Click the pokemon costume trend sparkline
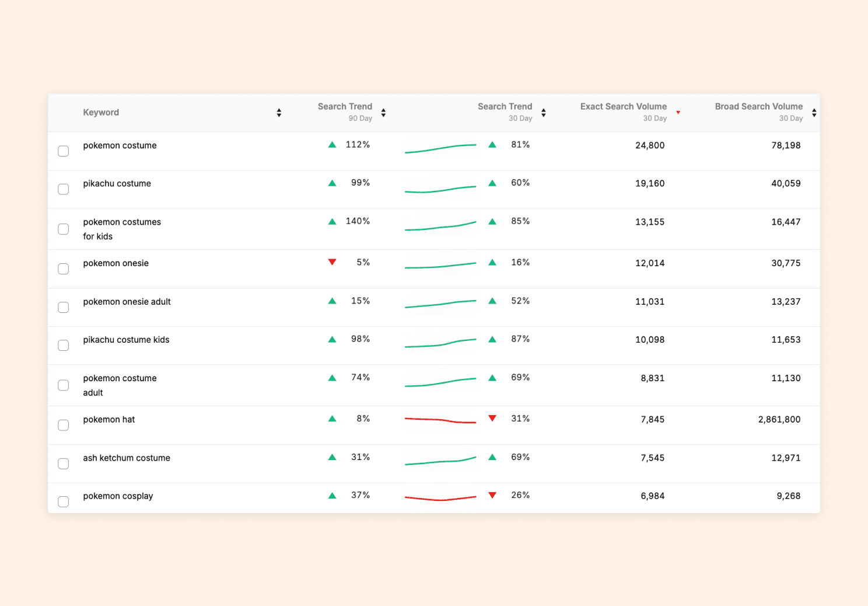 (x=440, y=148)
